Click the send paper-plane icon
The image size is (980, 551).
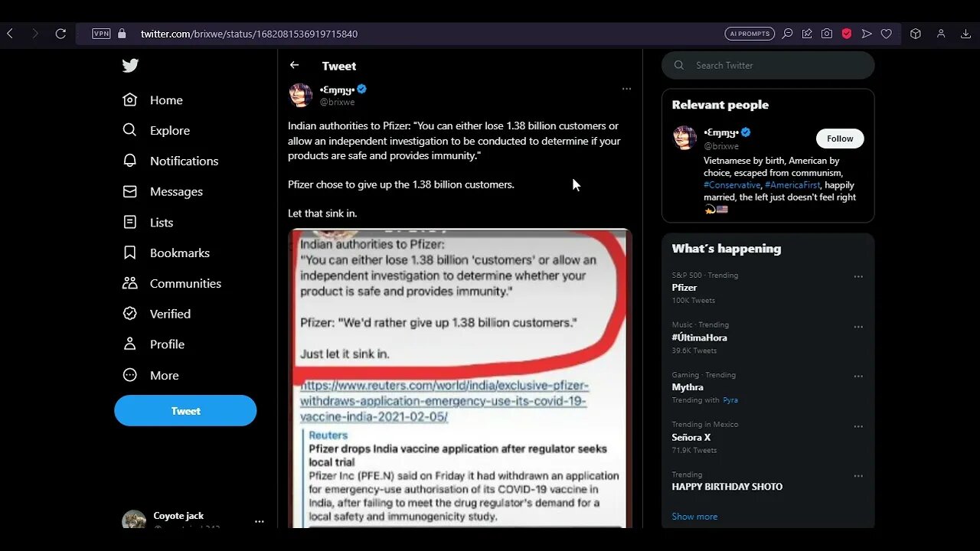867,34
